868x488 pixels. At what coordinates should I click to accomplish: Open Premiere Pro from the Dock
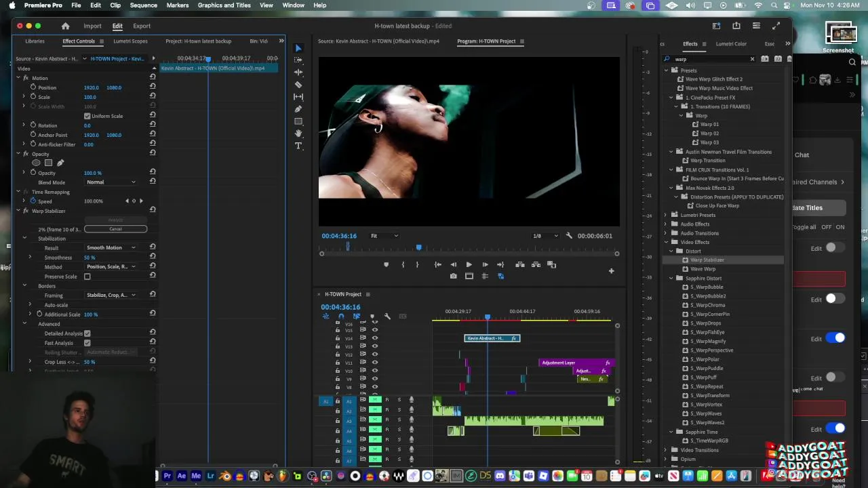[167, 476]
